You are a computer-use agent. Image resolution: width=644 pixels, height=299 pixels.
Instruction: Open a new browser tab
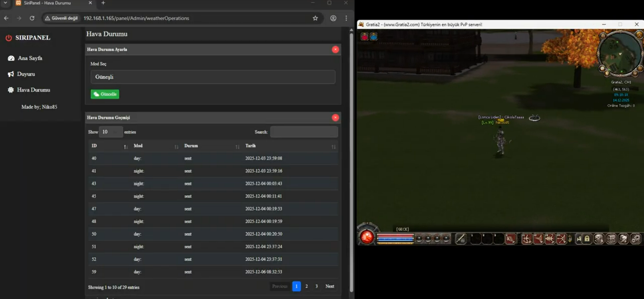103,3
